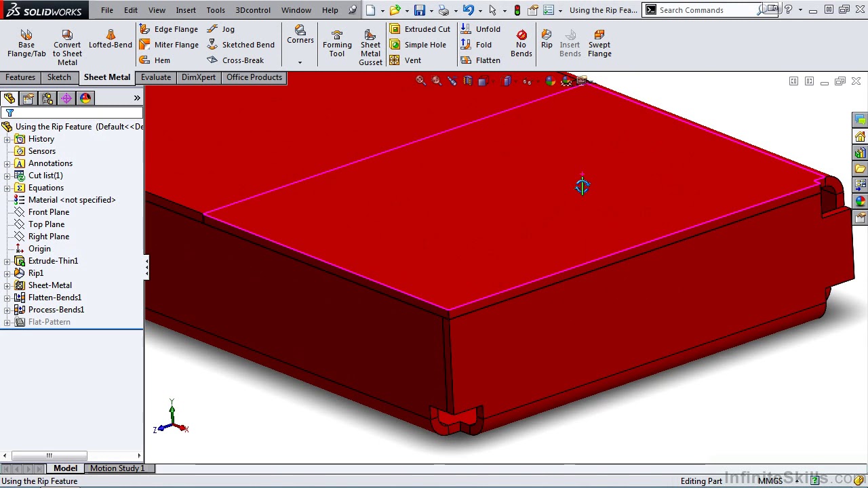The height and width of the screenshot is (488, 868).
Task: Select the Miter Flange tool
Action: pyautogui.click(x=169, y=45)
